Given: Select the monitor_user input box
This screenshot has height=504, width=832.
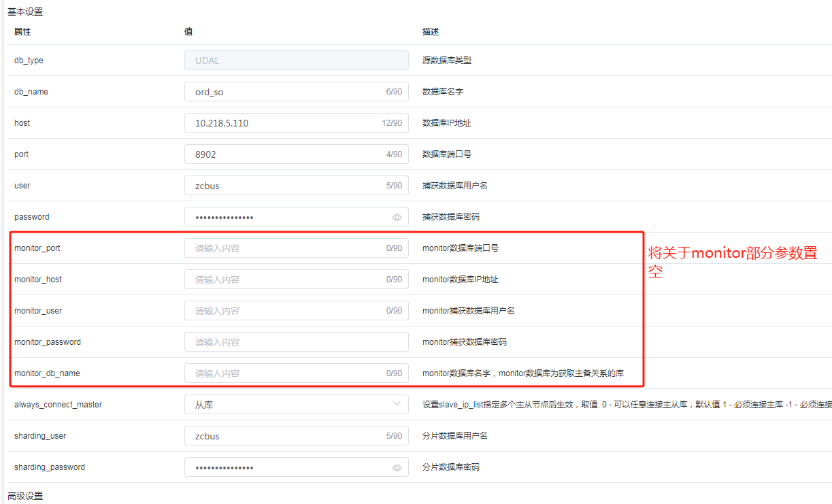Looking at the screenshot, I should tap(286, 311).
